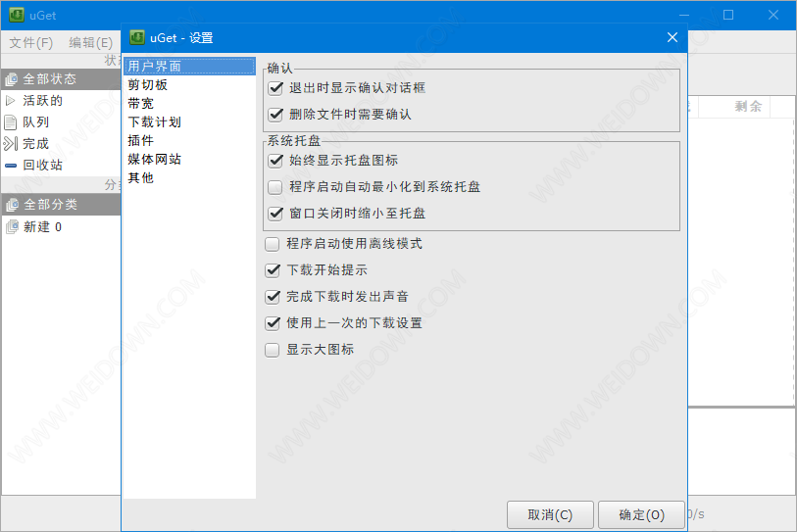Click the 全部状态 icon in main window
The height and width of the screenshot is (532, 797).
click(11, 79)
